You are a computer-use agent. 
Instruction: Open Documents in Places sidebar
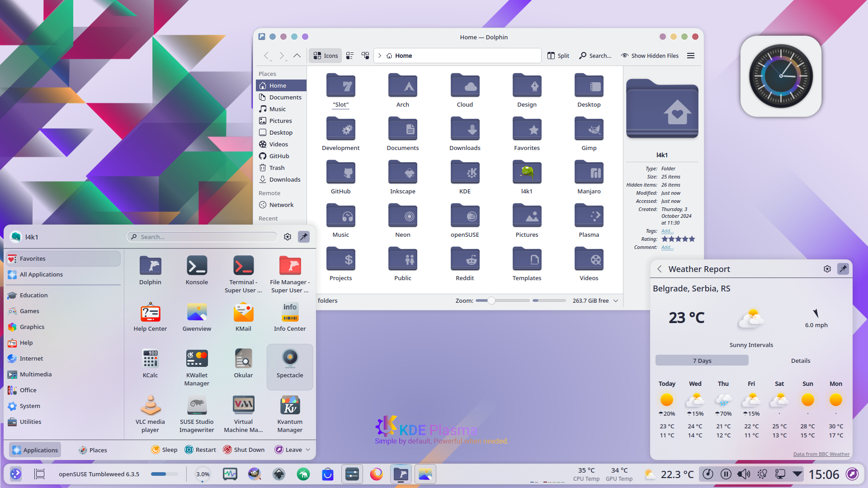[x=281, y=97]
